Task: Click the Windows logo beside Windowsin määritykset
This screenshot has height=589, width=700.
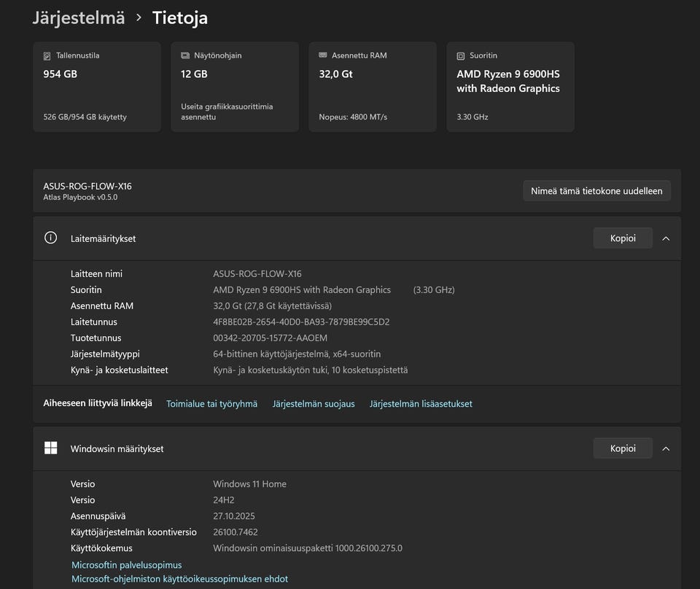Action: click(50, 448)
